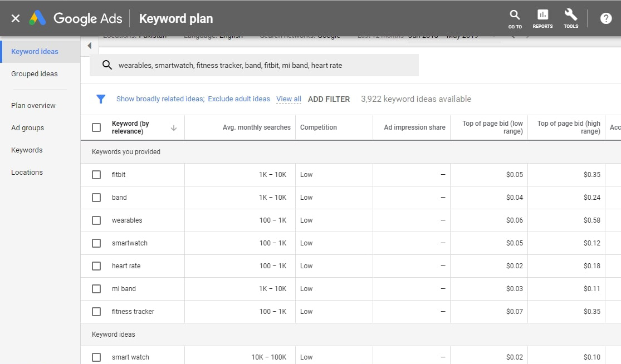Click the ADD FILTER button
Image resolution: width=621 pixels, height=364 pixels.
(x=329, y=99)
